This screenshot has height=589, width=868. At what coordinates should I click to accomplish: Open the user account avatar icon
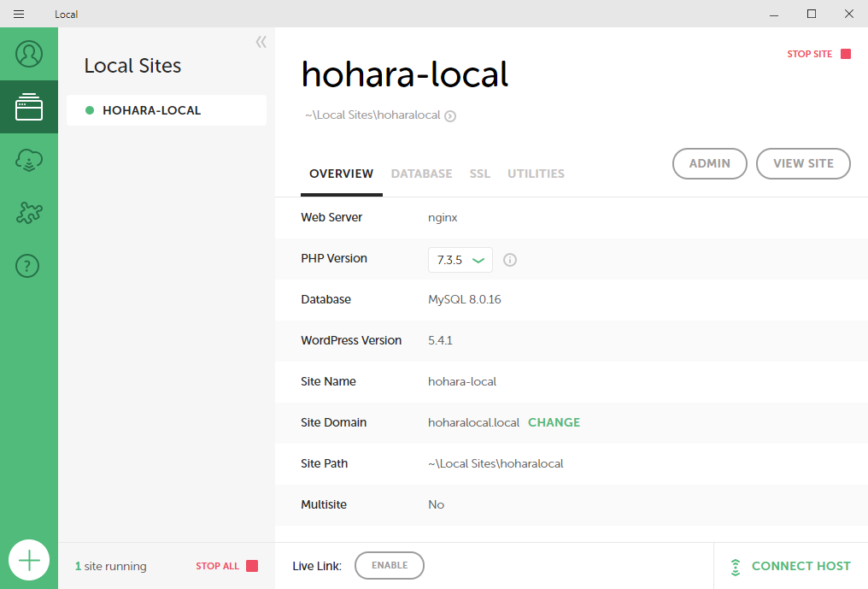(29, 54)
